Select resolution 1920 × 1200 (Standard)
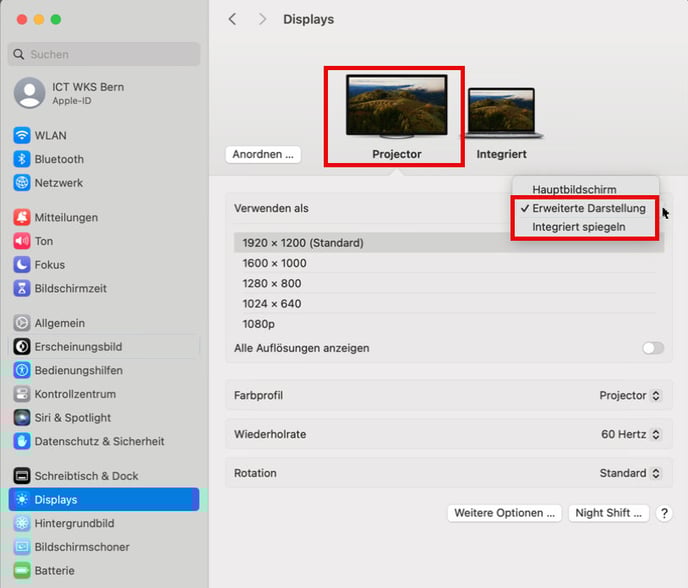Image resolution: width=688 pixels, height=588 pixels. 449,243
